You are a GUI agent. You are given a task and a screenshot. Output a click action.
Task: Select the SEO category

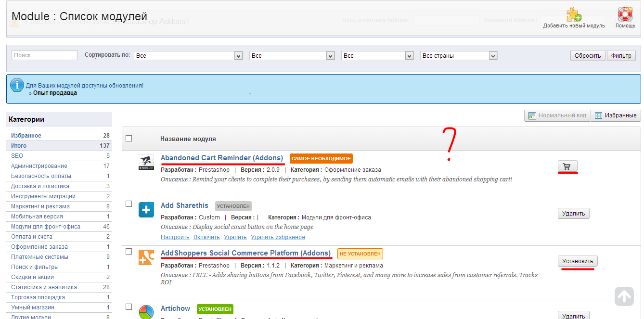[x=17, y=156]
